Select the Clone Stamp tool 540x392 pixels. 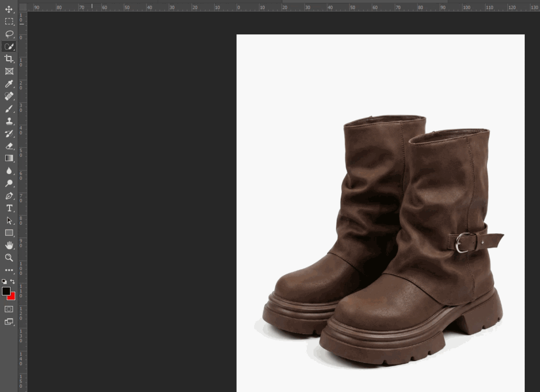coord(8,121)
